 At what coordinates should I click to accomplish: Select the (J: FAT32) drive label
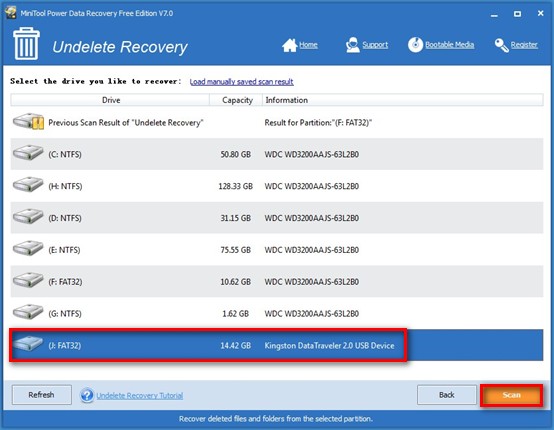[x=65, y=345]
